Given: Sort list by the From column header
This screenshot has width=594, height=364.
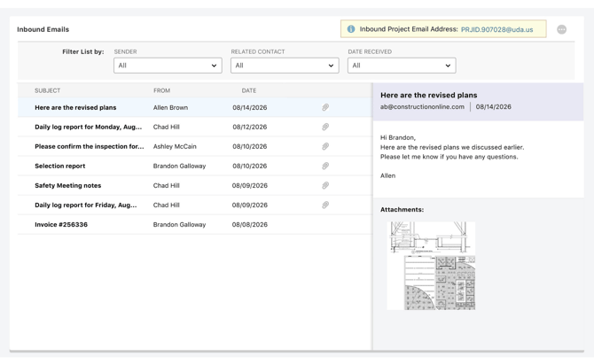Looking at the screenshot, I should point(161,90).
